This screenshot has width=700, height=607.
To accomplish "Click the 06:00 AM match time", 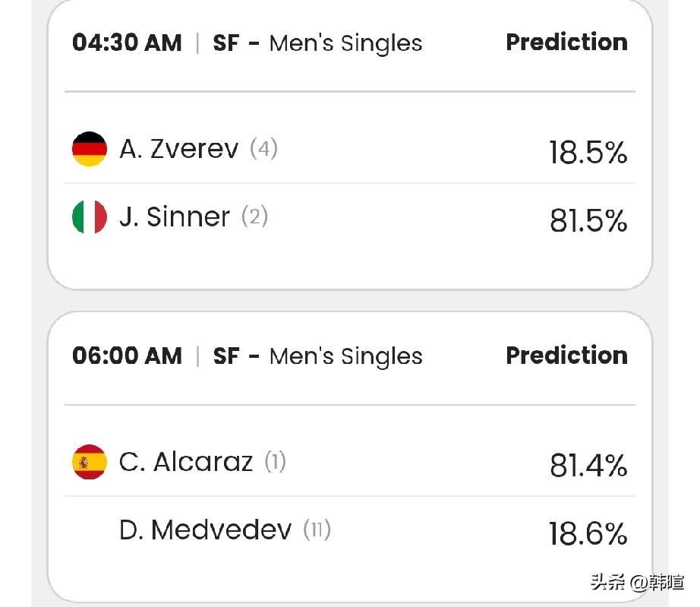I will [x=127, y=356].
